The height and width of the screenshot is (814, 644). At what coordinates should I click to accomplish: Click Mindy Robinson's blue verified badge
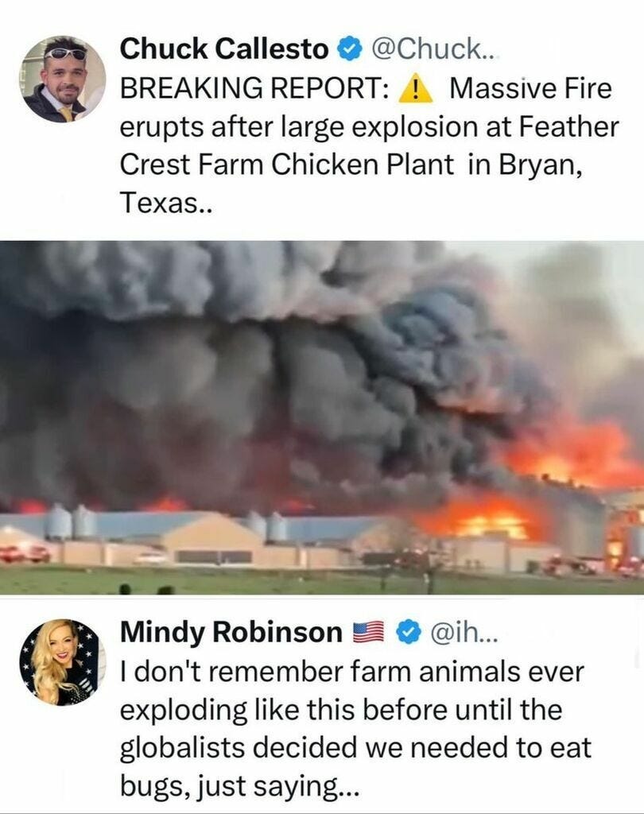[409, 632]
